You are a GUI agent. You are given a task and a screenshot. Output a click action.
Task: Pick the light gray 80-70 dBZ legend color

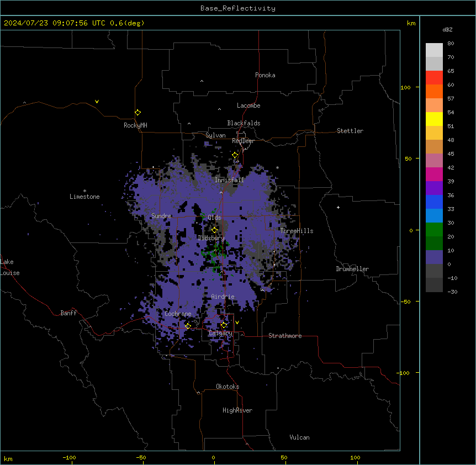[434, 50]
